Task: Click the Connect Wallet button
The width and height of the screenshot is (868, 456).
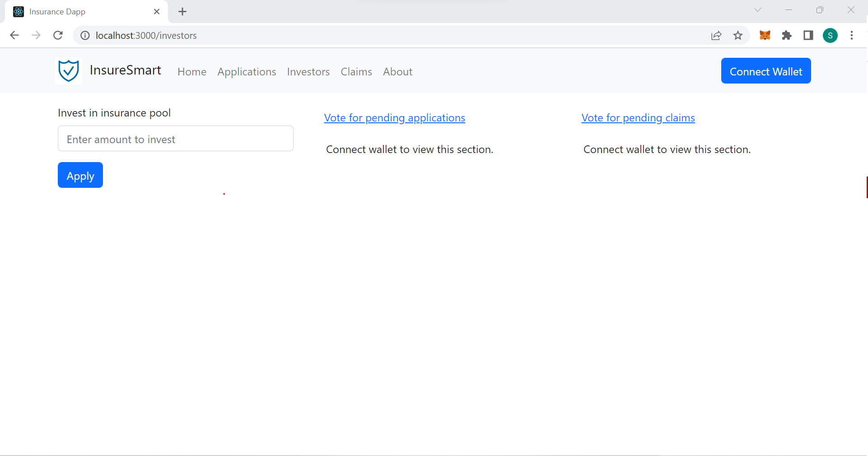Action: pos(766,71)
